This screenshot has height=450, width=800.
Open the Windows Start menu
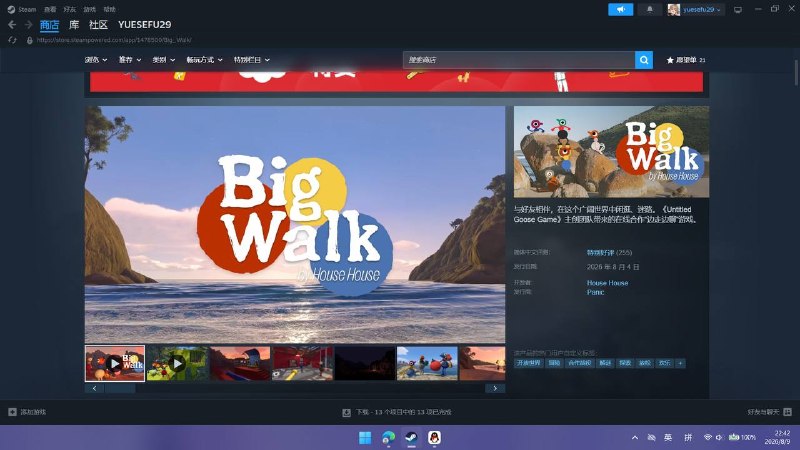click(365, 438)
